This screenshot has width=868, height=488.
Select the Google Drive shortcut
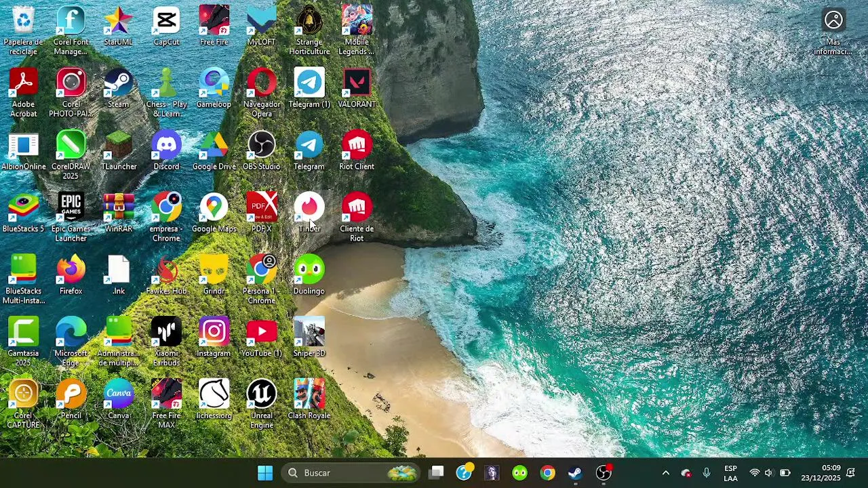point(214,151)
